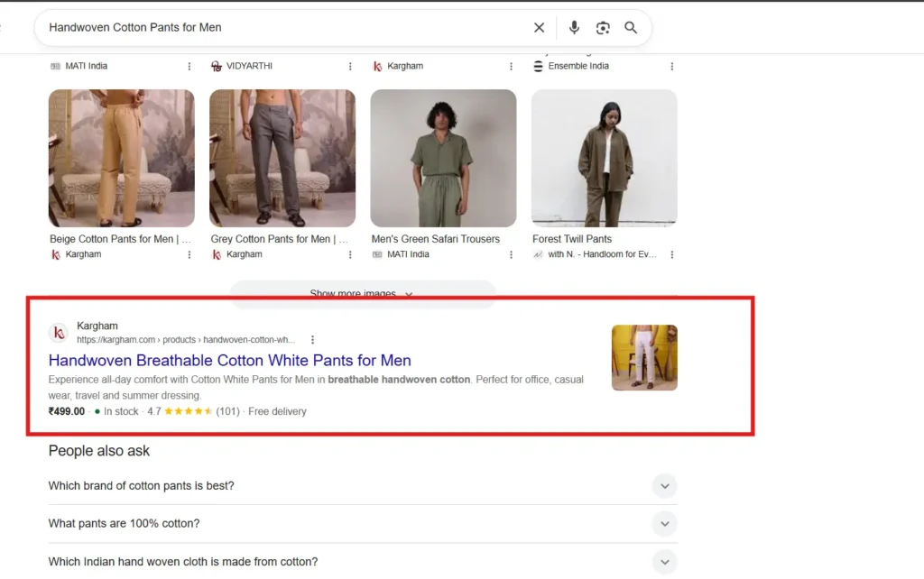Open the three-dot menu beside kargham.com URL
Screen dimensions: 924x579
pos(312,340)
